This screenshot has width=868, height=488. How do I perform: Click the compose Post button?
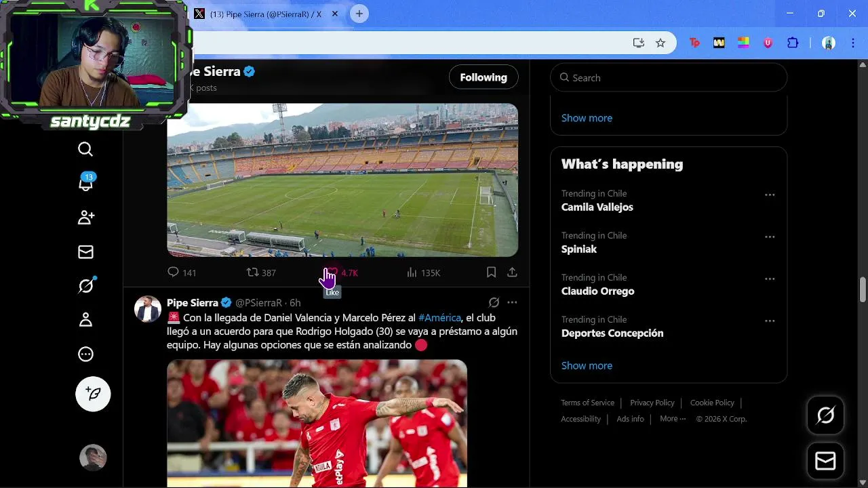pos(93,394)
